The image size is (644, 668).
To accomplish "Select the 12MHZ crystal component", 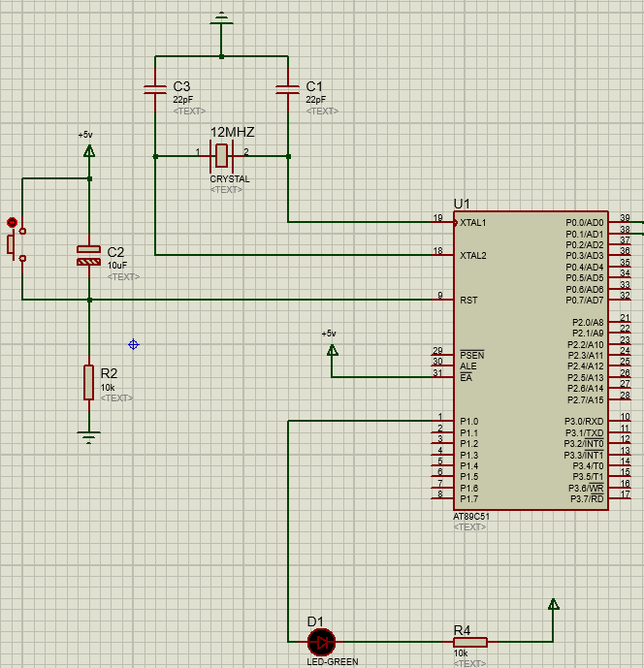I will click(222, 154).
